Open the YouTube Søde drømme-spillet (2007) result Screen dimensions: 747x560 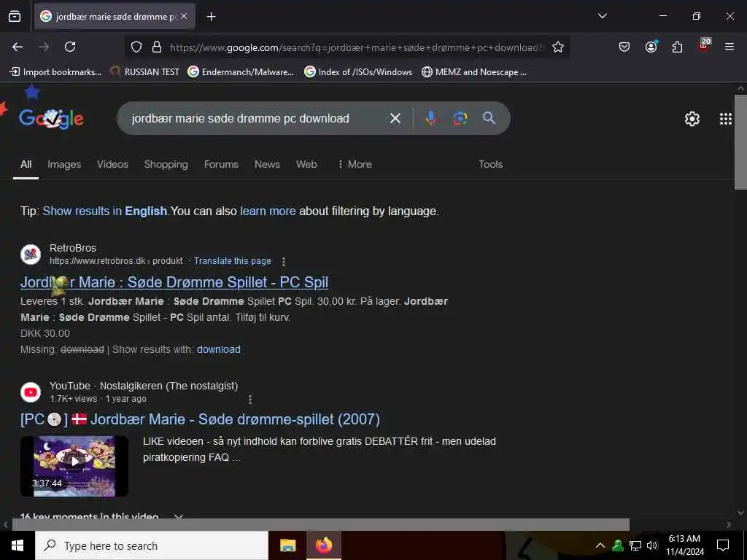coord(200,419)
